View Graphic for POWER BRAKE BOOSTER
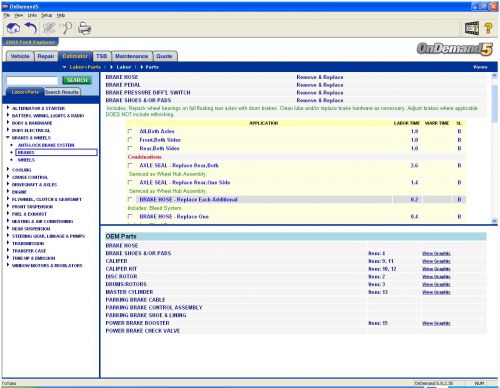 click(436, 323)
